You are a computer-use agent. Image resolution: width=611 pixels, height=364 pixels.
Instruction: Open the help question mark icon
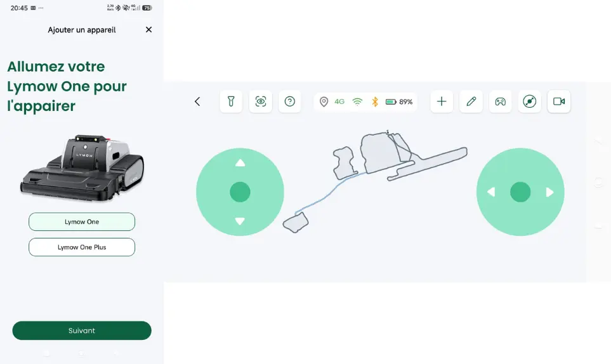point(289,101)
